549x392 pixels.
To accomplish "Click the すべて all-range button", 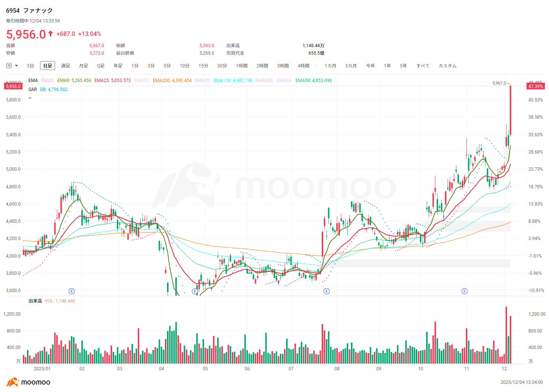I will tap(423, 66).
